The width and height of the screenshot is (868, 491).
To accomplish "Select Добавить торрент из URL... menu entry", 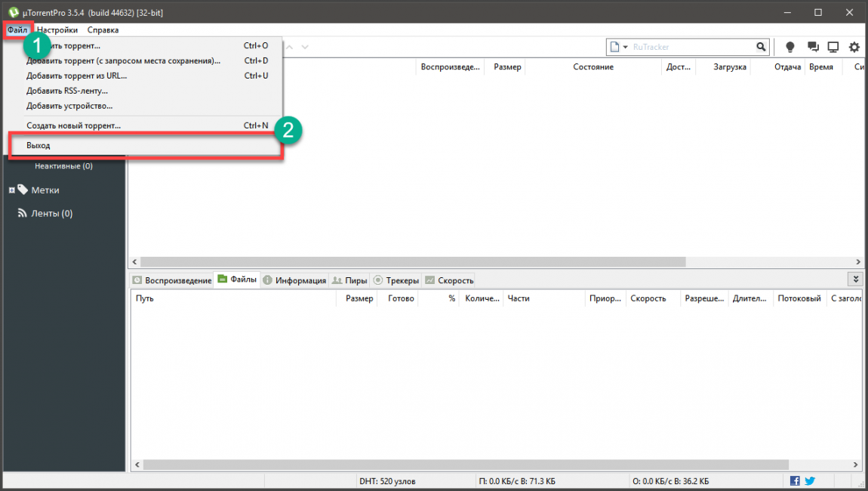I will click(76, 76).
